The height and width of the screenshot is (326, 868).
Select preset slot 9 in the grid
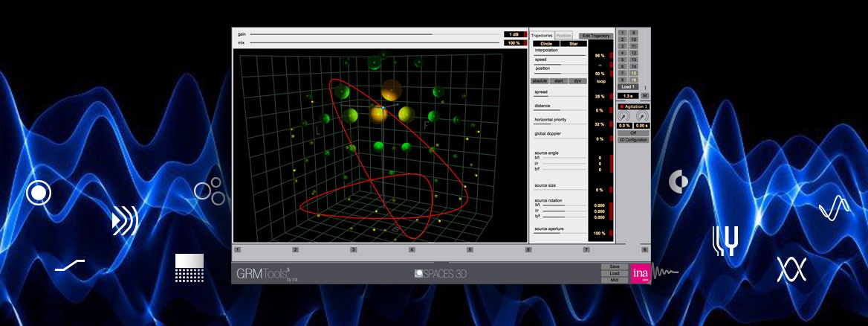tap(634, 33)
